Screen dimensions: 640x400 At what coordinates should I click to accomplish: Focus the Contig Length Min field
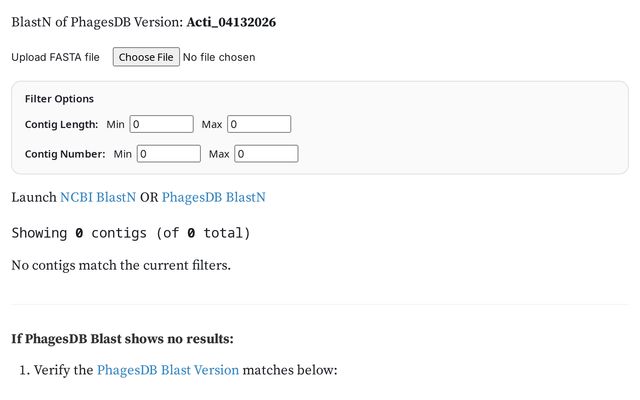click(161, 124)
